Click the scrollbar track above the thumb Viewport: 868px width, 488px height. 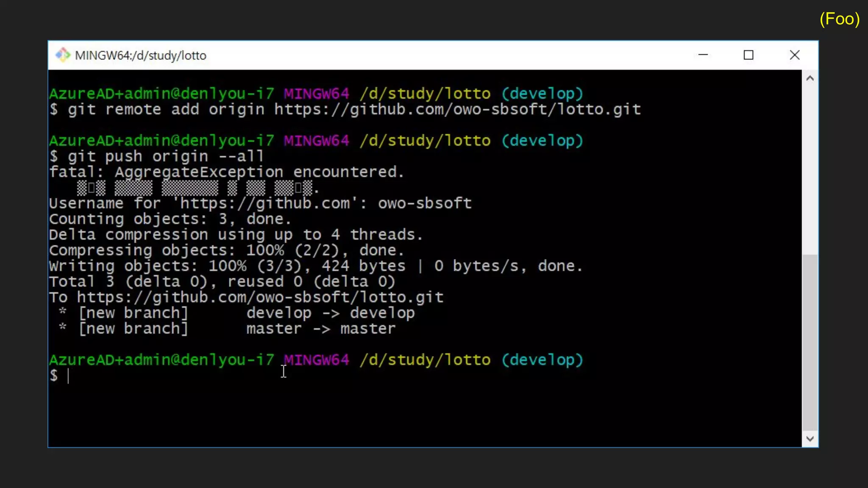pyautogui.click(x=810, y=169)
